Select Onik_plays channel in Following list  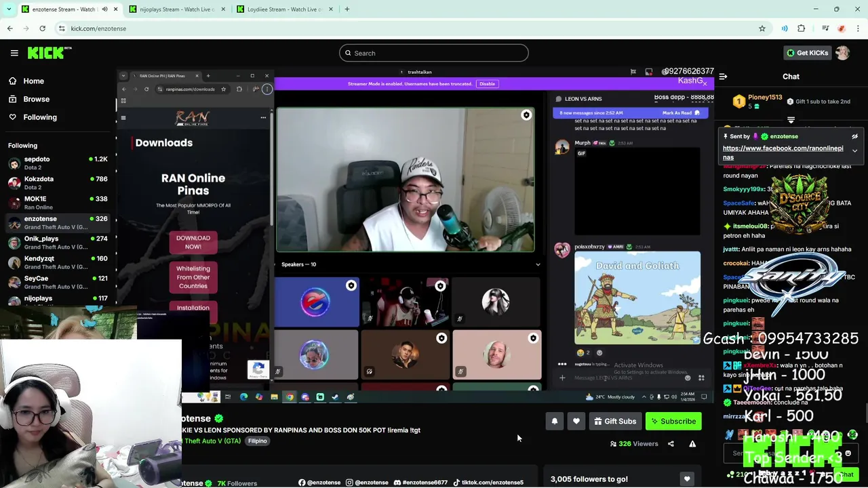[58, 243]
